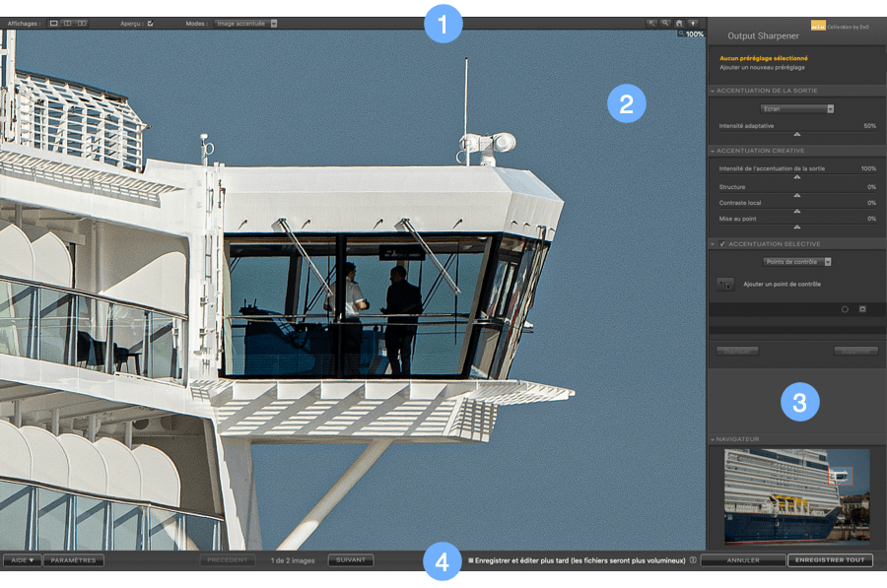Click the info icon beside save later option
Screen dimensions: 887x588
[x=693, y=560]
